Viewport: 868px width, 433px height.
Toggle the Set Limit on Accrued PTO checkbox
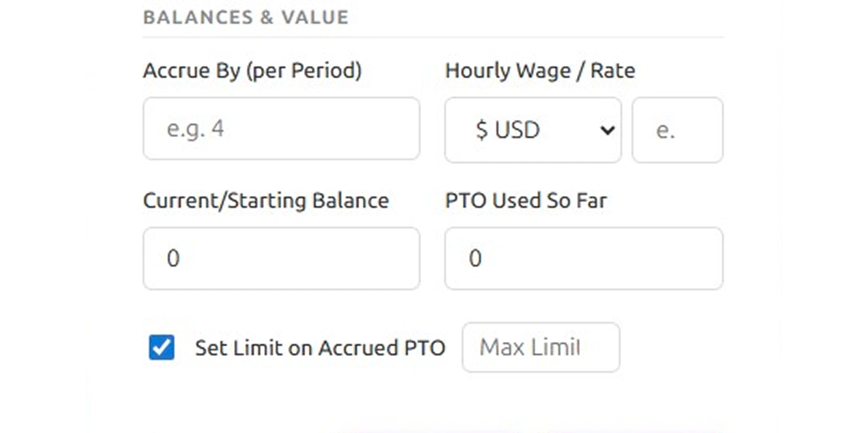tap(160, 347)
